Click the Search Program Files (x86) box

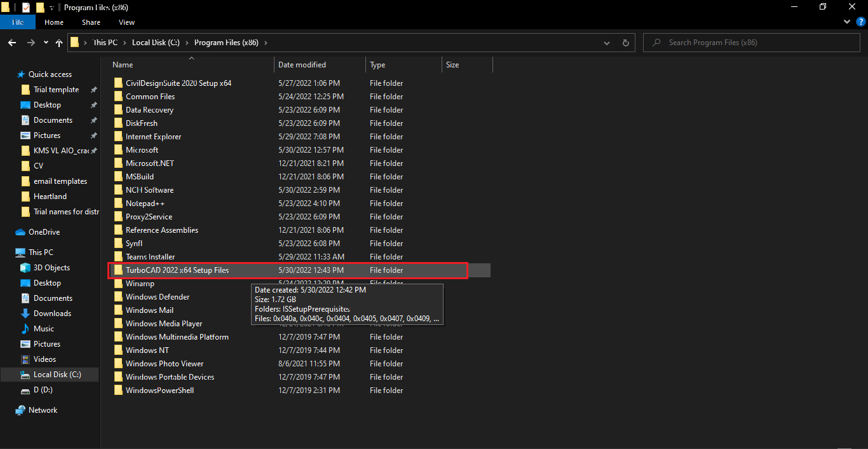(x=753, y=43)
